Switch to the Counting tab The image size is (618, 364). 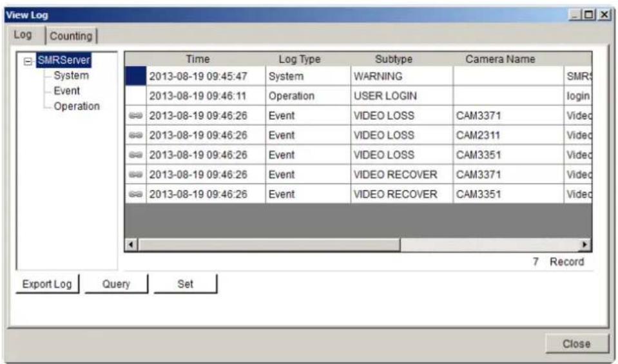click(71, 36)
